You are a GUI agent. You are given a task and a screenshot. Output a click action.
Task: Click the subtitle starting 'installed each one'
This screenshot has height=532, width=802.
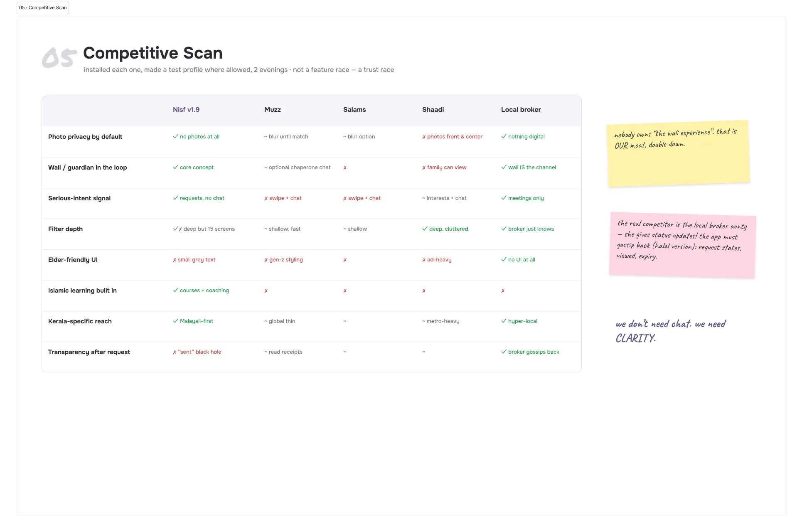[239, 70]
